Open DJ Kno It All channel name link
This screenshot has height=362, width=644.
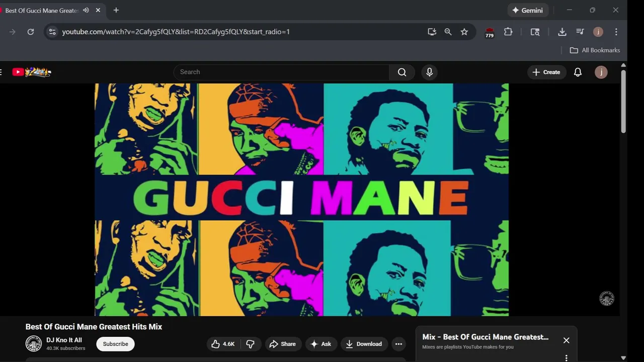coord(64,340)
